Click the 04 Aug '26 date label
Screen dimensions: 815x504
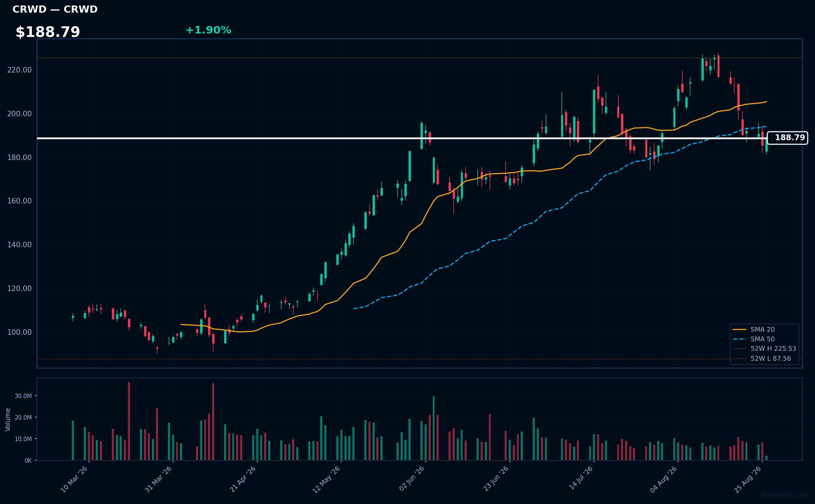tap(663, 479)
